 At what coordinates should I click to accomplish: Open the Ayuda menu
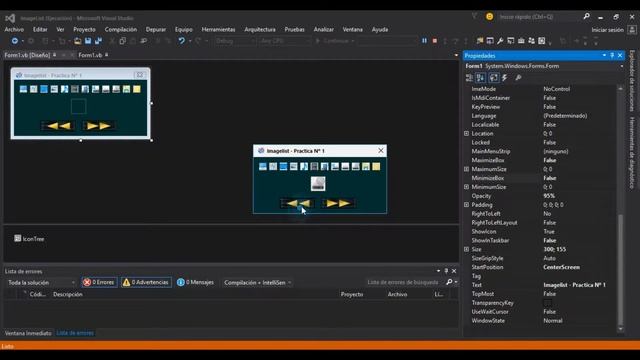tap(380, 29)
